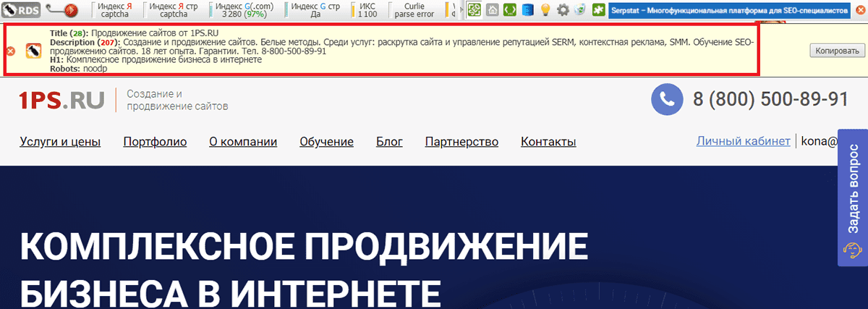Click the Индекс G (.com) 3 280 value
This screenshot has width=868, height=309.
tap(241, 9)
